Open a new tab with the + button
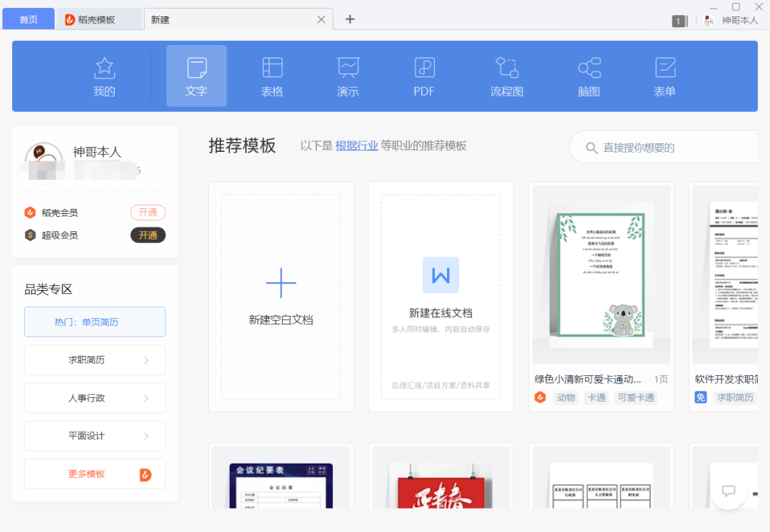Screen dimensions: 770x532 [349, 19]
